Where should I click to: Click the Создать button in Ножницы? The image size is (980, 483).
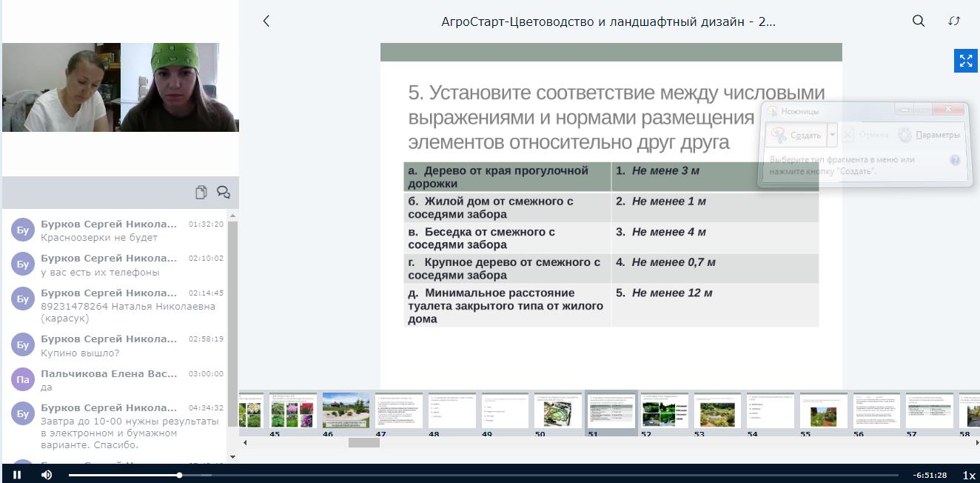tap(796, 135)
